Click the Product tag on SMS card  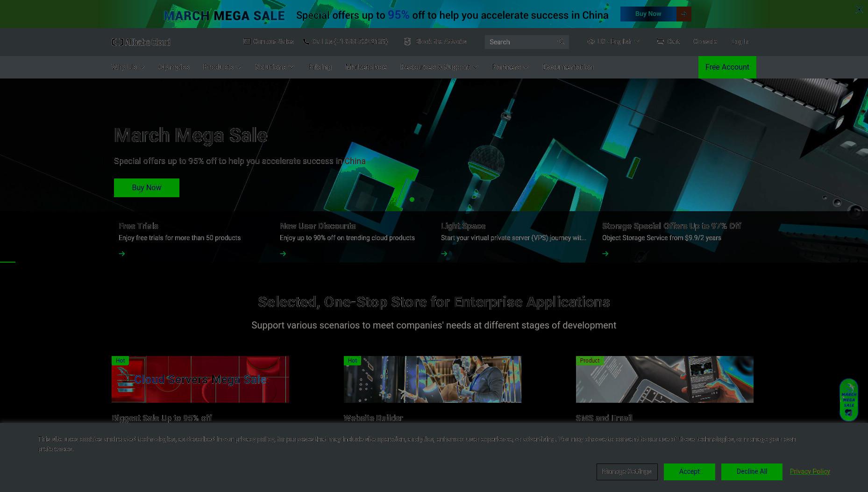590,361
